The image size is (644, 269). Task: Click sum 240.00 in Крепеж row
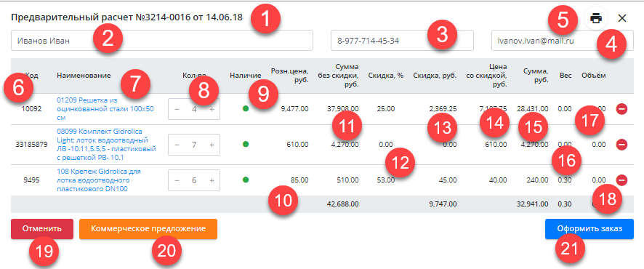[x=537, y=180]
